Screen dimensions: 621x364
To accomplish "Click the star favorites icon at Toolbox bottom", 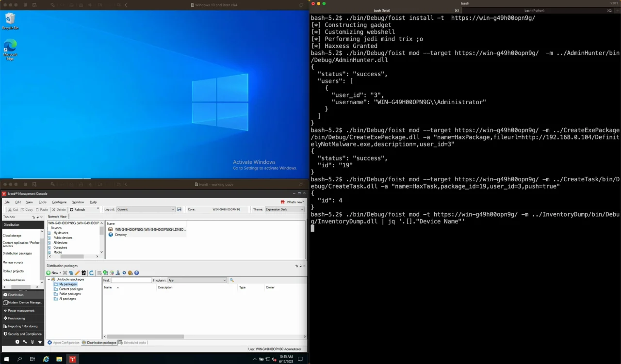I will point(40,342).
